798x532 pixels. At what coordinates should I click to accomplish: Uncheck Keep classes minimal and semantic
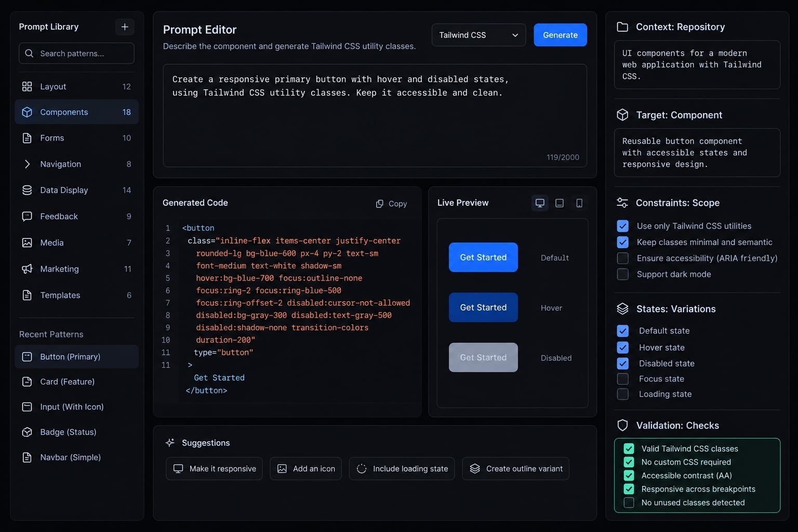click(x=622, y=242)
